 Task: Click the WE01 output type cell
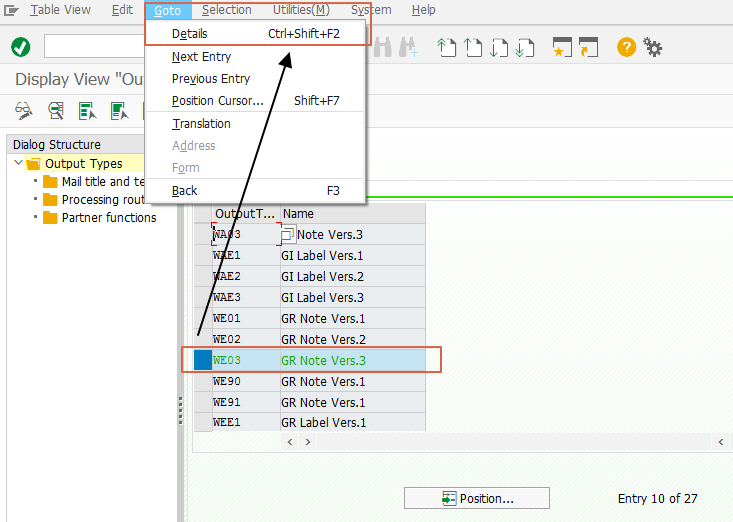pyautogui.click(x=246, y=318)
